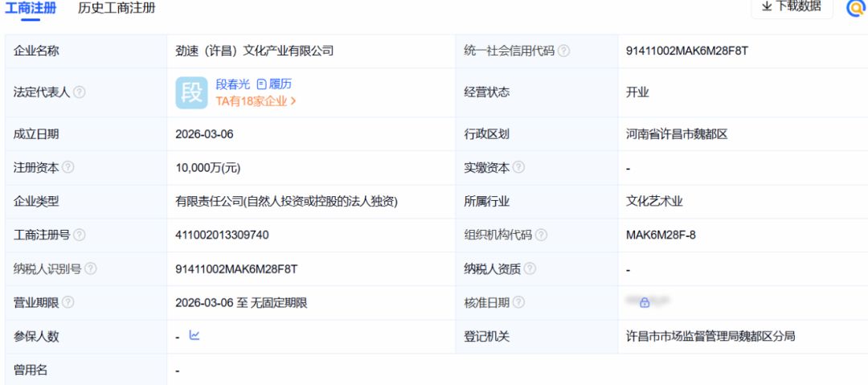Image resolution: width=868 pixels, height=385 pixels.
Task: Click the help icon next to 纳税人资质
Action: [x=530, y=268]
